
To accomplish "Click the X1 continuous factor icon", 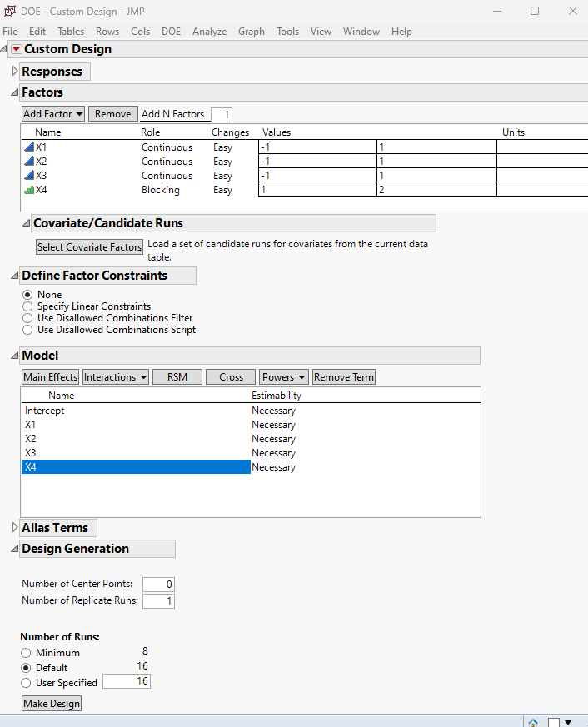I will (x=29, y=147).
